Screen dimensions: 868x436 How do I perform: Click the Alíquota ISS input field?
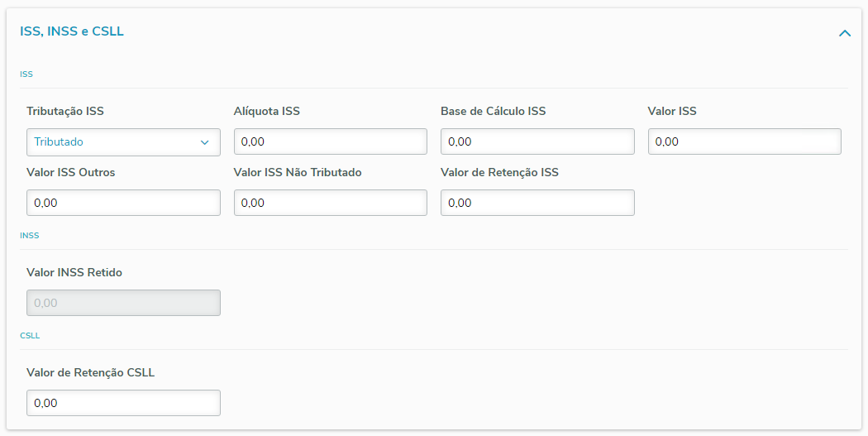[x=331, y=142]
